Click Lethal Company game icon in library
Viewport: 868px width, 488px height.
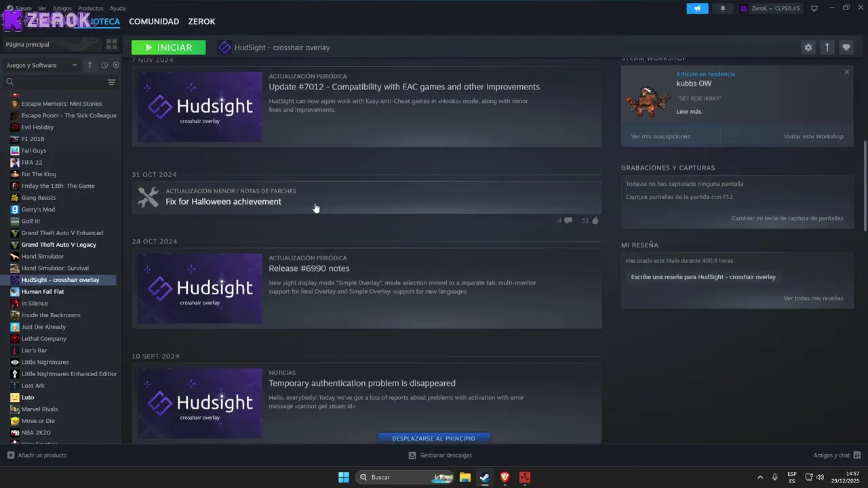click(x=15, y=339)
